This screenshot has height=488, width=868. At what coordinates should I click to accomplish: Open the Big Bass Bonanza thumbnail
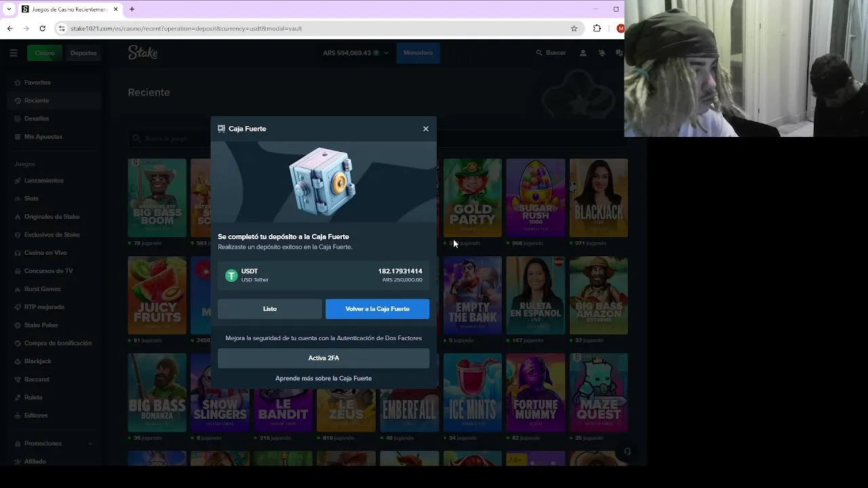click(x=157, y=392)
